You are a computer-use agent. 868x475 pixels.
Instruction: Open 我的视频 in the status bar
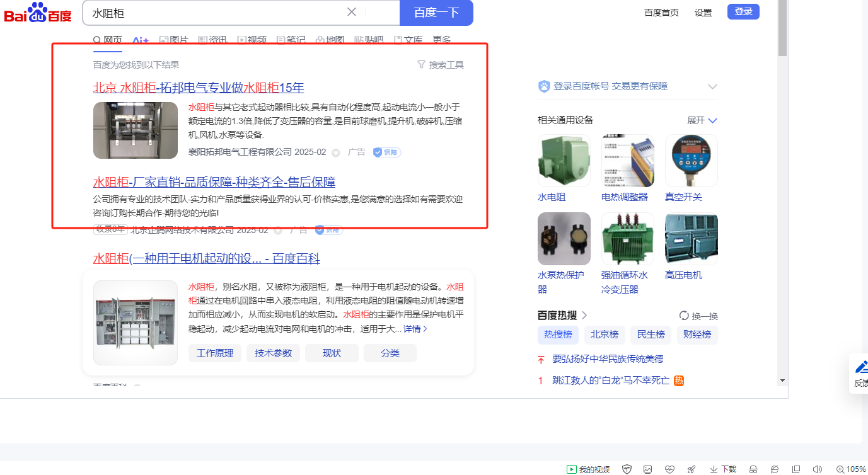click(588, 469)
